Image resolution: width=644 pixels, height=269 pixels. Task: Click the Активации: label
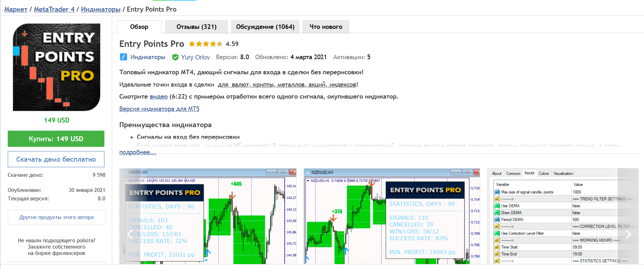point(349,57)
